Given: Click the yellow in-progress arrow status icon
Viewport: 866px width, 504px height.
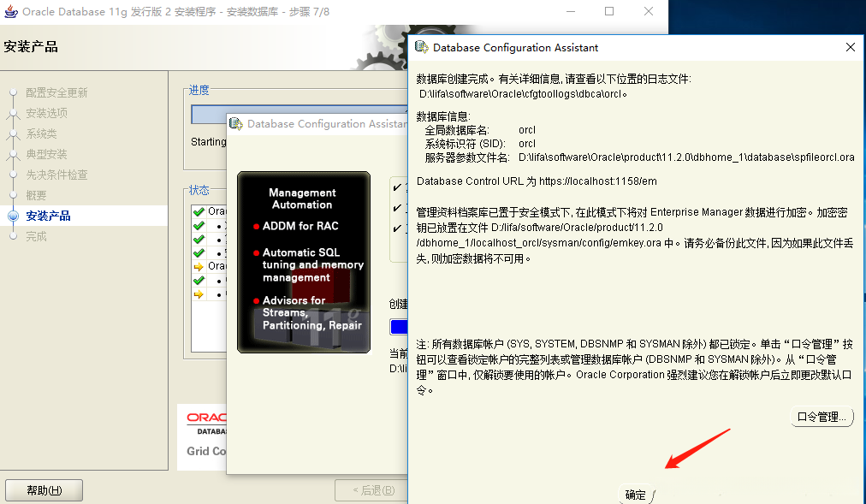Looking at the screenshot, I should (199, 266).
